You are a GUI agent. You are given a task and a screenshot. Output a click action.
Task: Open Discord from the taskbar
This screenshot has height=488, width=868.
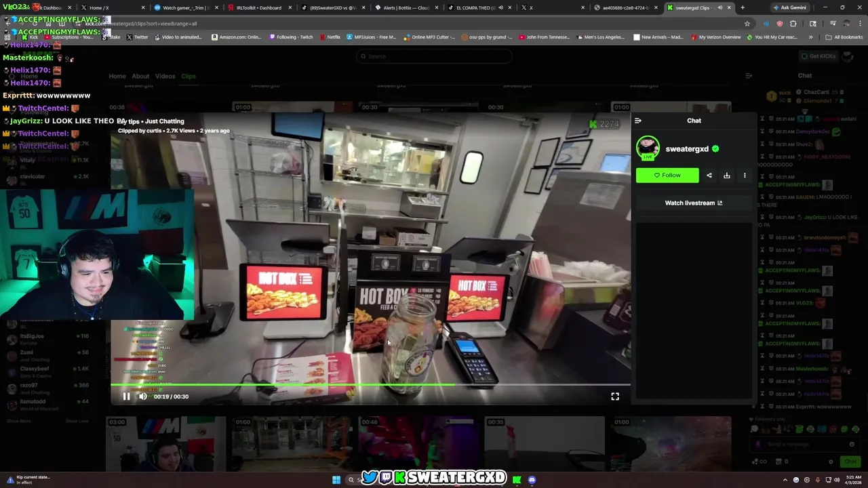click(532, 480)
